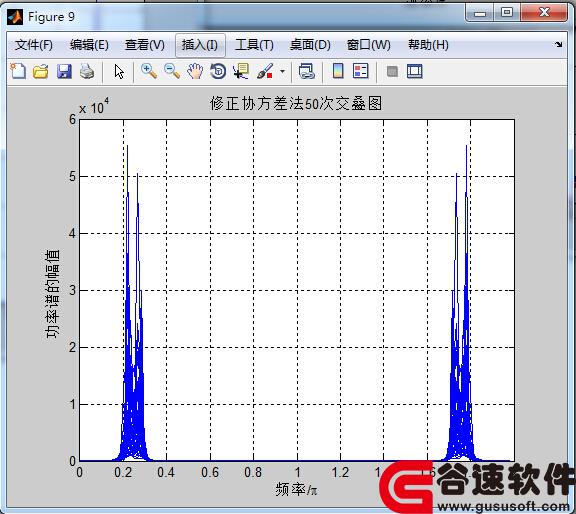Click x-axis tick label 0.6
576x514 pixels.
(x=210, y=472)
